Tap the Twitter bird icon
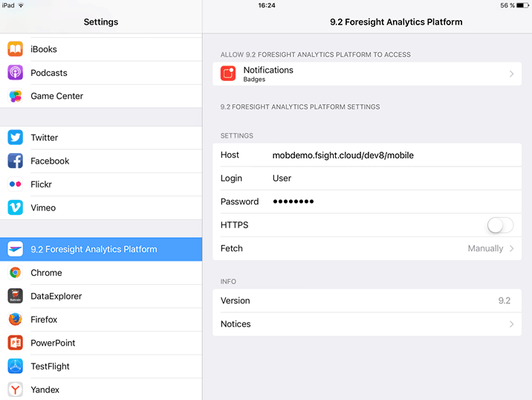Screen dimensions: 532x400 click(x=16, y=138)
